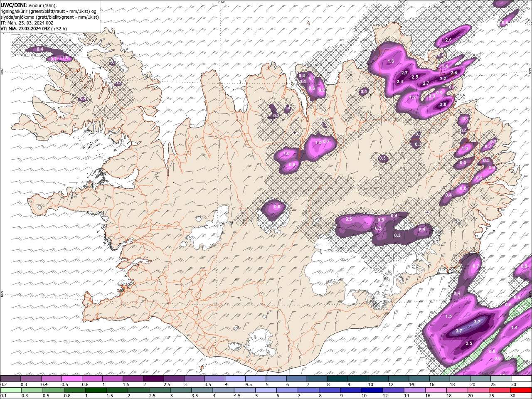Click the 2.6 precipitation value on map
This screenshot has width=532, height=399.
[448, 40]
